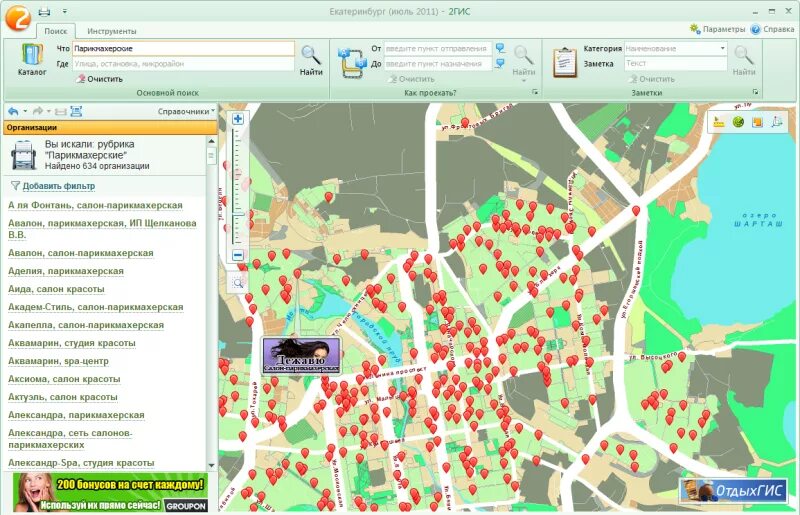Viewport: 800px width, 515px height.
Task: Open А ля Фонтань, салон-парикмахерская
Action: pos(95,205)
